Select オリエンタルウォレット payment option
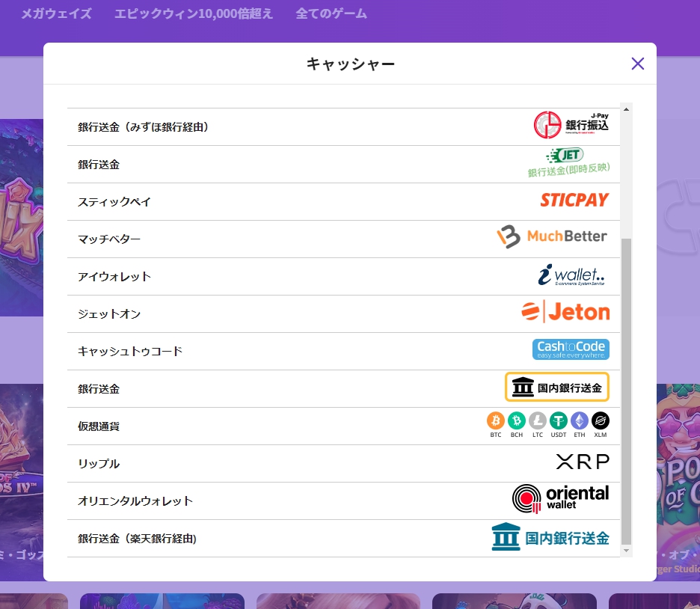The height and width of the screenshot is (609, 700). point(343,501)
